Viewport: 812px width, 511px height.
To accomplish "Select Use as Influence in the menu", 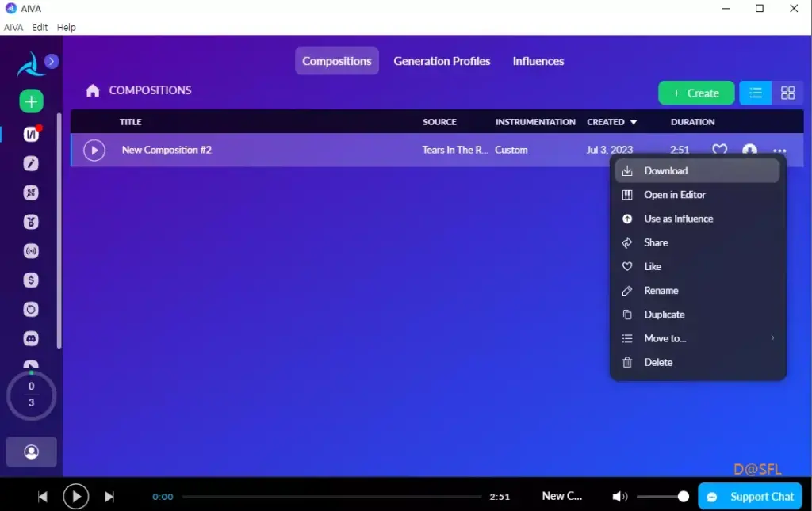I will pyautogui.click(x=697, y=219).
